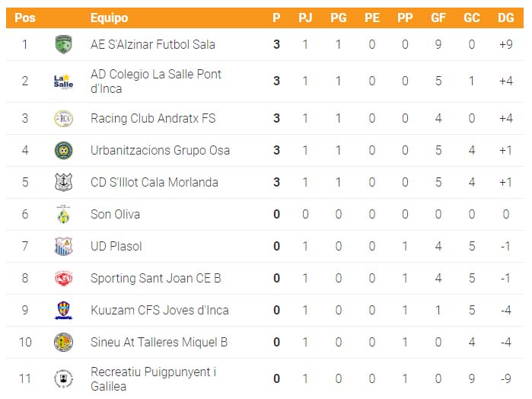This screenshot has height=399, width=532.
Task: Open the CD S'Illot anchor shield icon
Action: pyautogui.click(x=63, y=182)
